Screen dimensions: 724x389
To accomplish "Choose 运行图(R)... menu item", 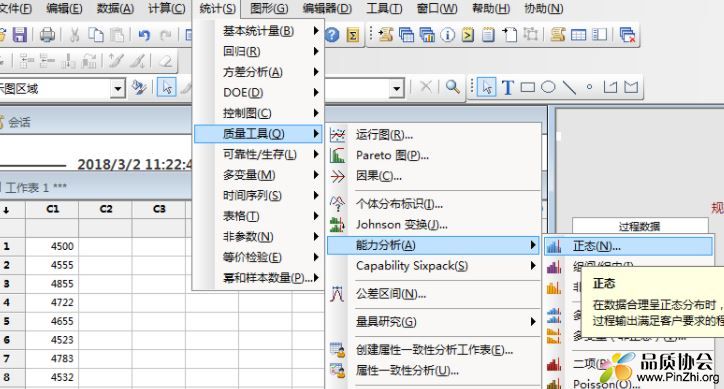I will 433,135.
